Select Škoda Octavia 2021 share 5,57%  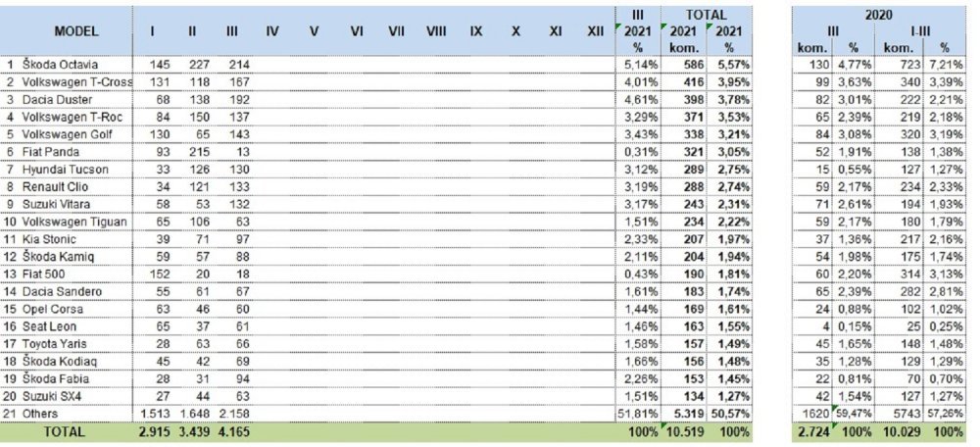pyautogui.click(x=734, y=65)
